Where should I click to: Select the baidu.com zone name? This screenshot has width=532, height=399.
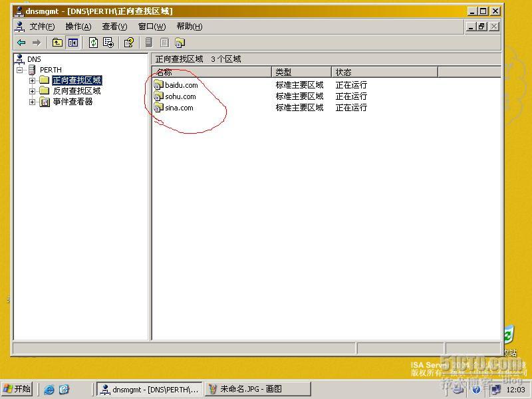click(x=181, y=85)
